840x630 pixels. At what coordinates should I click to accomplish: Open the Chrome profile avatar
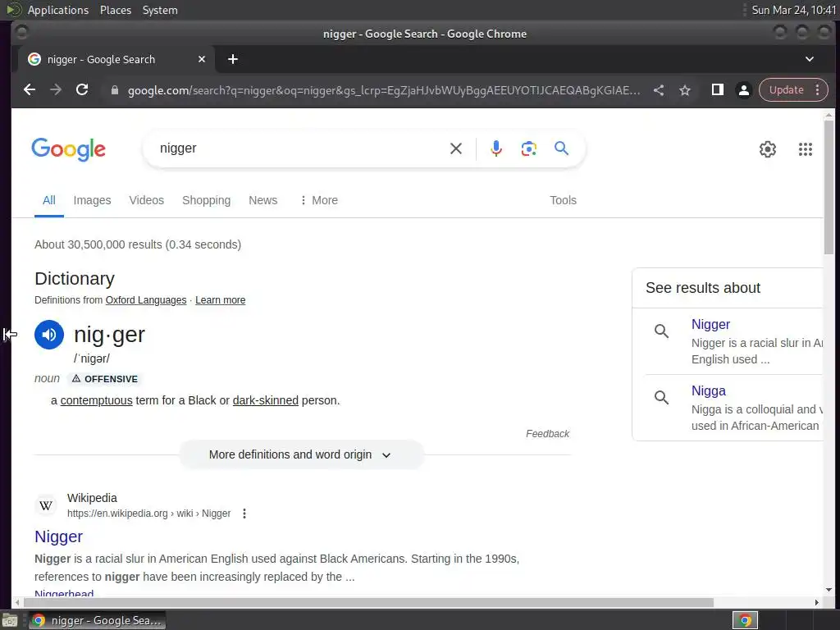point(743,90)
